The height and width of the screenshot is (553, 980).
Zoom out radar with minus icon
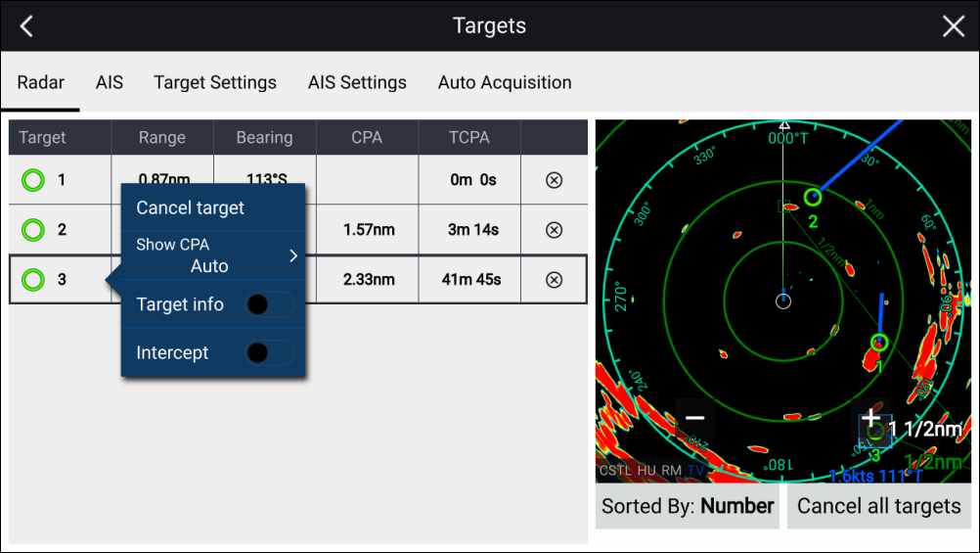coord(694,418)
